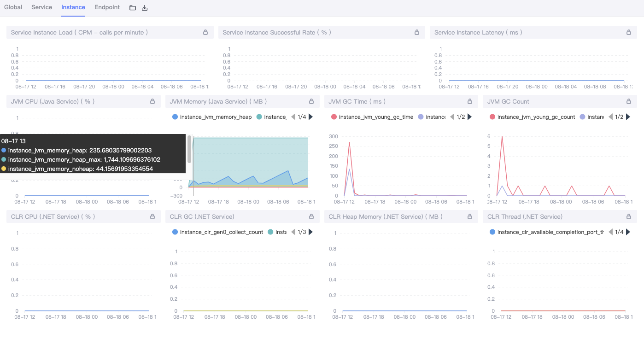Toggle instance_clr_available_completion_port legend series
The height and width of the screenshot is (362, 644).
547,232
